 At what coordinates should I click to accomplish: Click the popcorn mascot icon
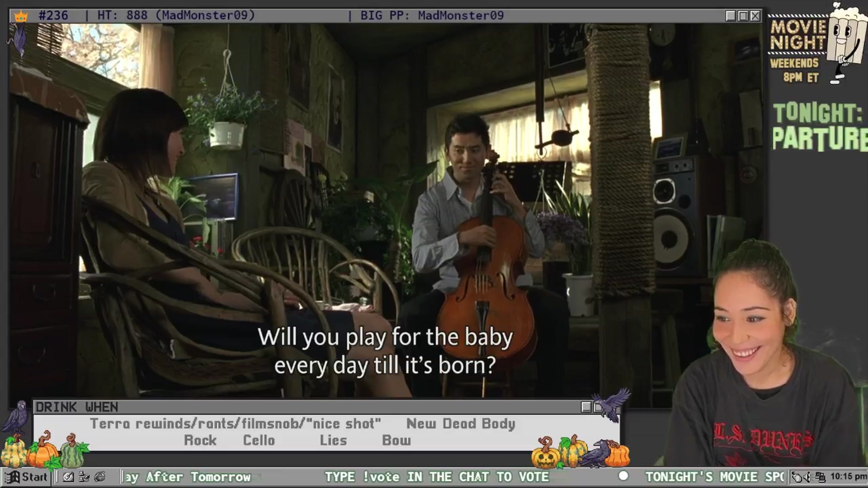[846, 42]
